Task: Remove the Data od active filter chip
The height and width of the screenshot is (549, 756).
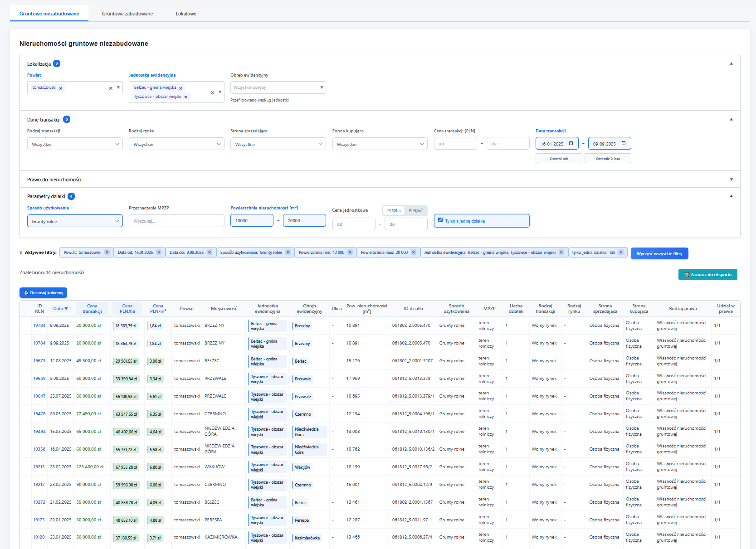Action: [159, 253]
